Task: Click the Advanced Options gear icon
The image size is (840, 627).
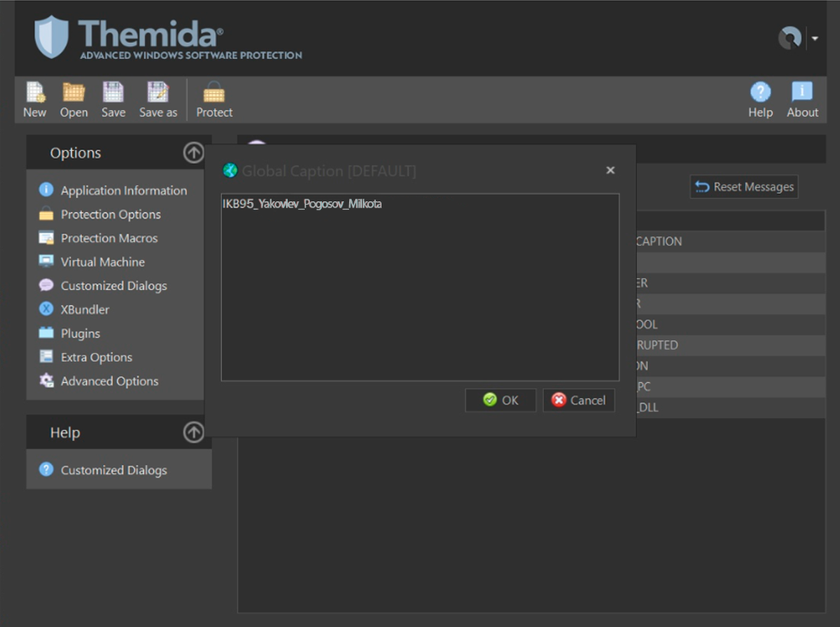Action: click(46, 380)
